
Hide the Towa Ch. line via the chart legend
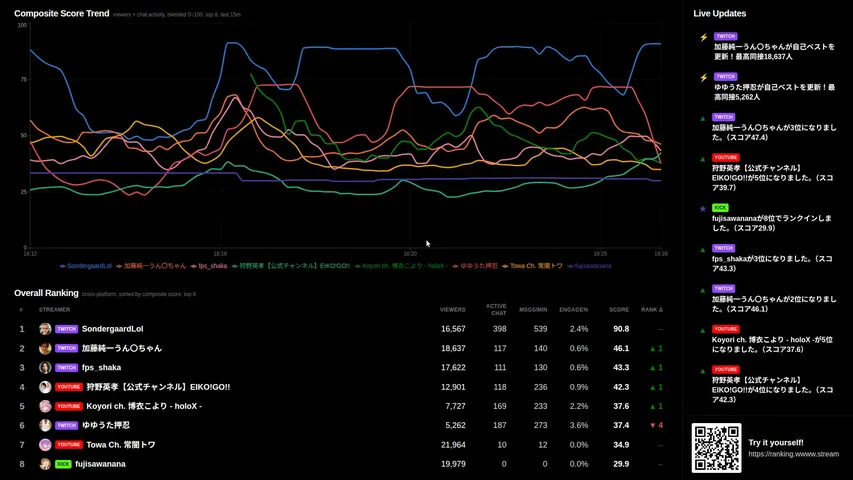(532, 266)
